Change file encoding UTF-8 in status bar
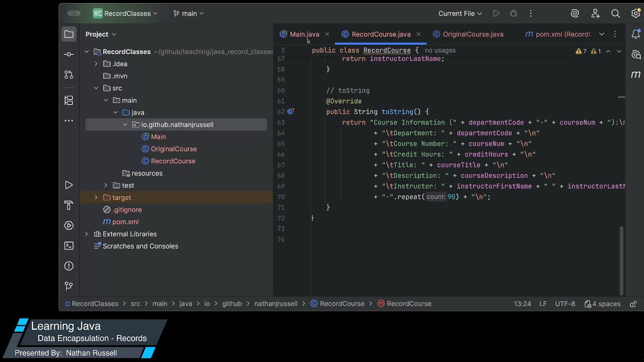 [565, 304]
